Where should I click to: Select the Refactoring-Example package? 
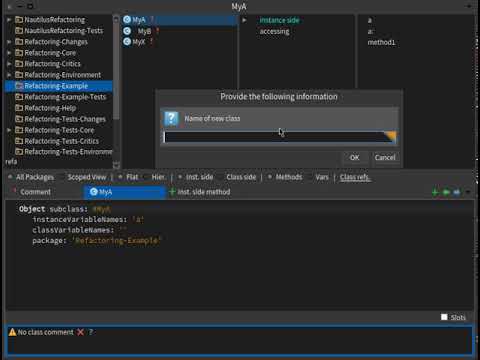coord(59,86)
